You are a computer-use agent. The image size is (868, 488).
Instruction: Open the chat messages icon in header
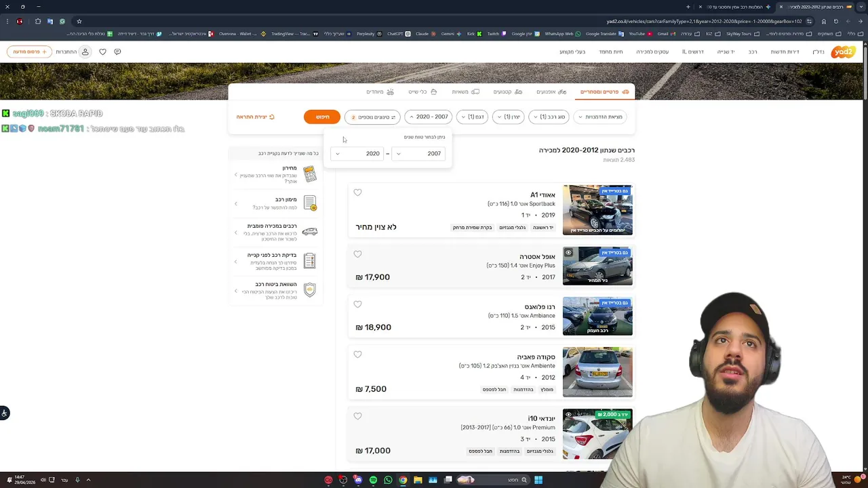point(117,52)
